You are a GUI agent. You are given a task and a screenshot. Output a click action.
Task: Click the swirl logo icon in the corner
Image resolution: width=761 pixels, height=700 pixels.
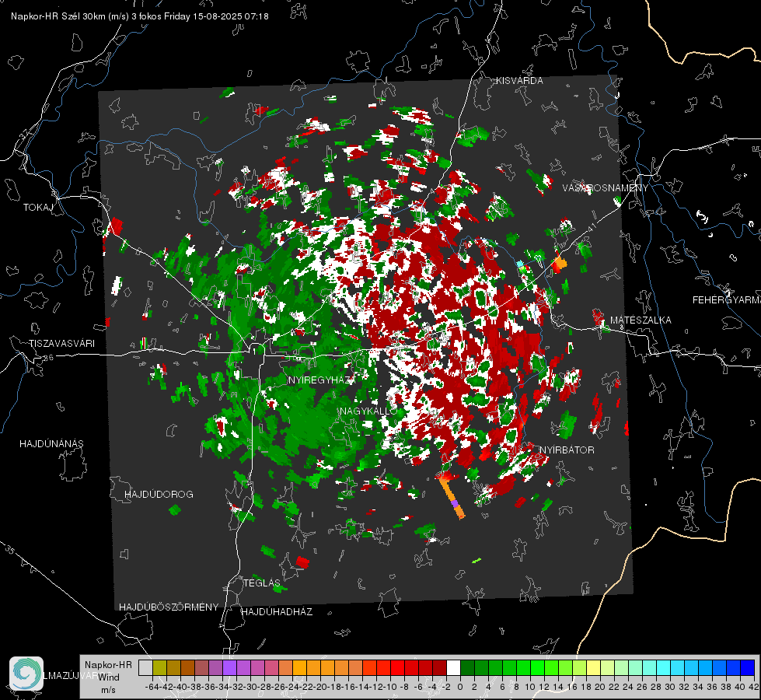click(x=26, y=674)
